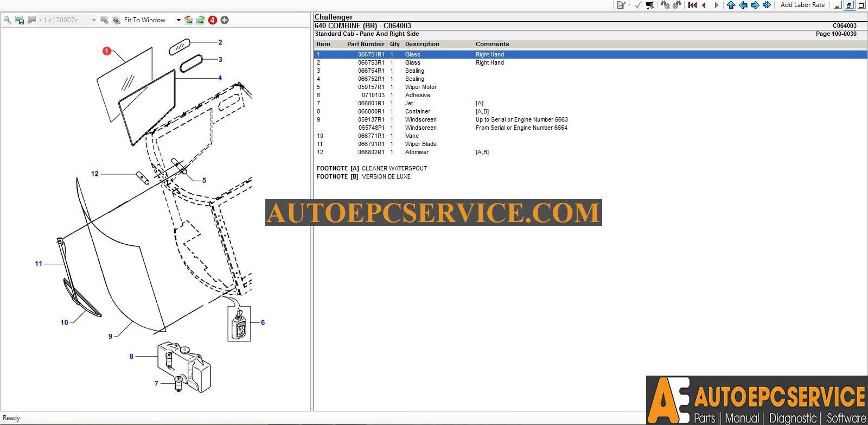Screen dimensions: 868x425
Task: Click the find-in-image binoculars picture icon
Action: click(x=116, y=20)
